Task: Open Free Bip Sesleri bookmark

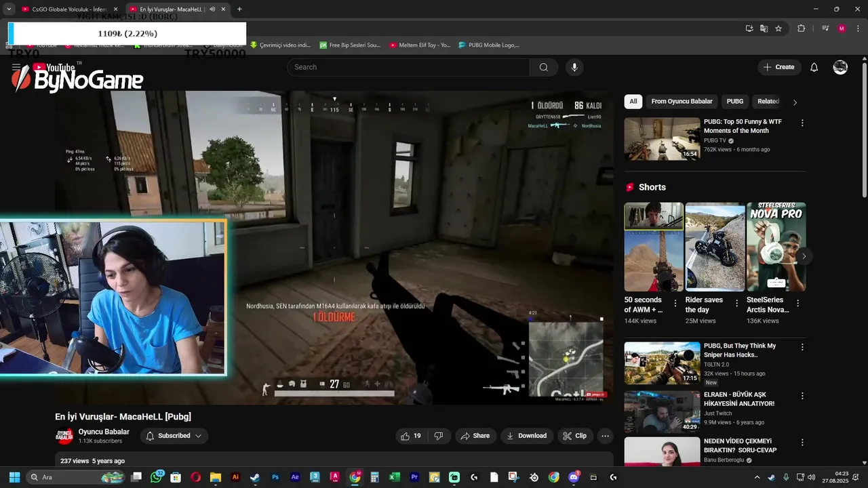Action: (x=351, y=45)
